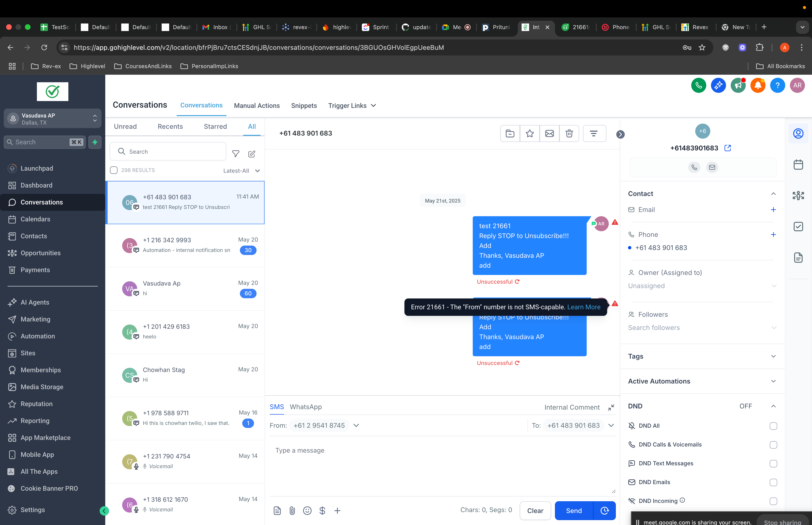812x525 pixels.
Task: Open notes document sidebar icon
Action: [798, 258]
